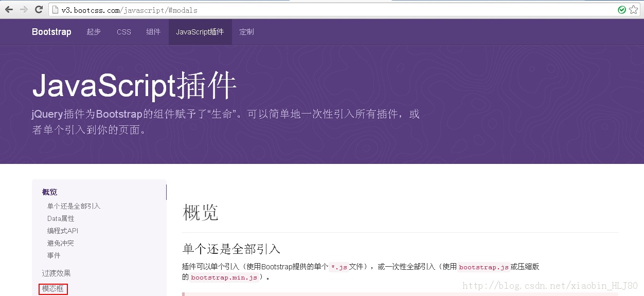Jump to 过渡效果 in the sidebar
This screenshot has width=644, height=296.
tap(57, 273)
